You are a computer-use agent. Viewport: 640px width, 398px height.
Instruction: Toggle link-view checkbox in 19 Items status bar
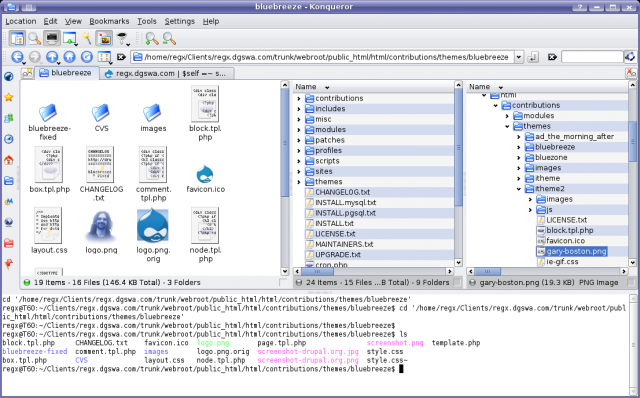click(x=283, y=282)
